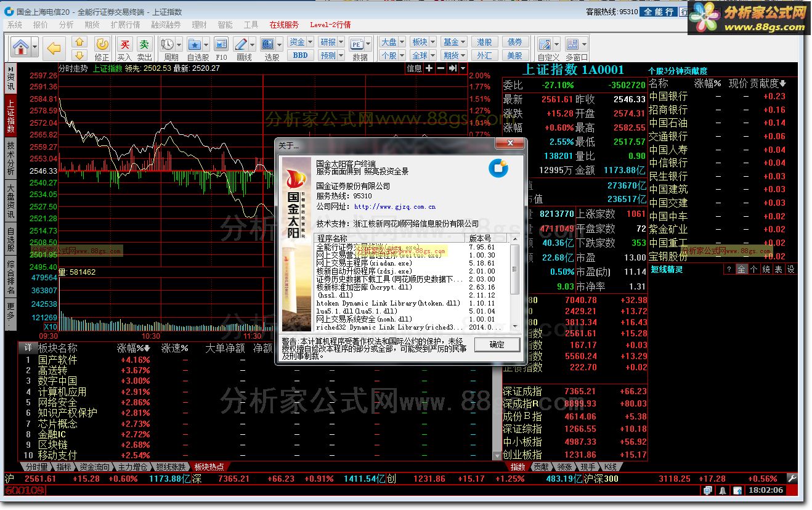
Task: Expand the 板块 dropdown
Action: point(432,42)
